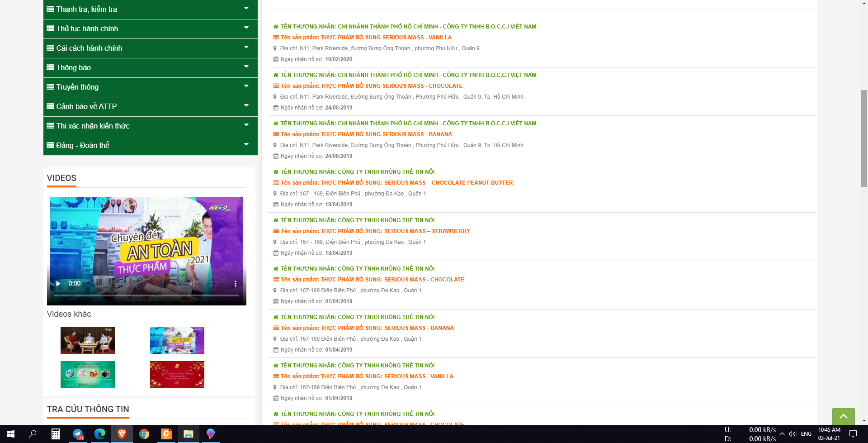Viewport: 868px width, 443px height.
Task: Click the list icon beside Thanh tra, kiểm tra
Action: click(50, 9)
